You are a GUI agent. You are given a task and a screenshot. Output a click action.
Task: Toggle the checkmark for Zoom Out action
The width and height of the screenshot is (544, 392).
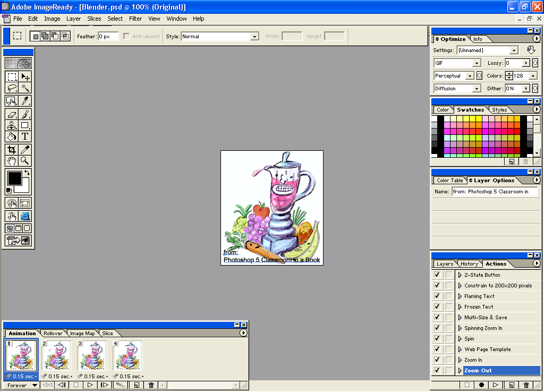coord(437,371)
